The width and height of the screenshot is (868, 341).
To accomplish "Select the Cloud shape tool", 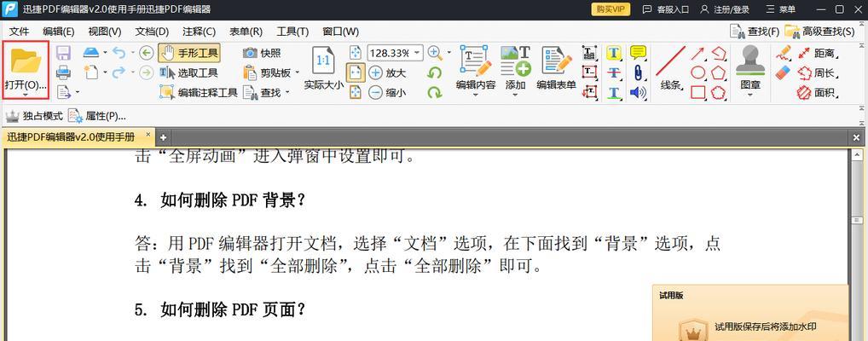I will [x=719, y=92].
